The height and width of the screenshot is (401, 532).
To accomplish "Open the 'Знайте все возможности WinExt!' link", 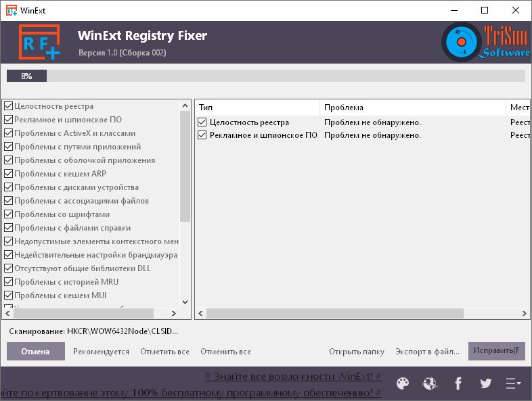I will click(x=294, y=376).
